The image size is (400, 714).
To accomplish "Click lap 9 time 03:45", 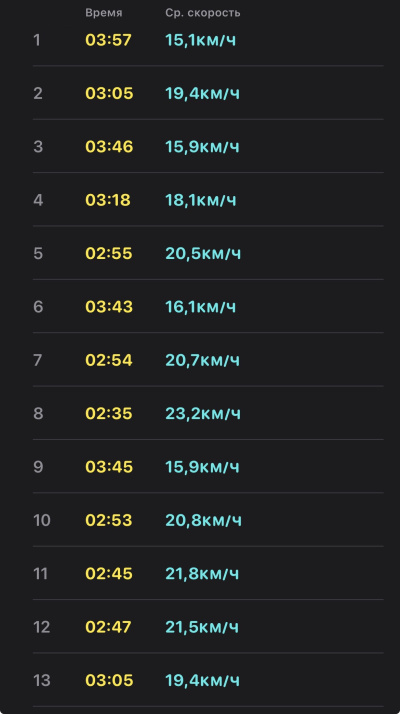I will coord(109,467).
